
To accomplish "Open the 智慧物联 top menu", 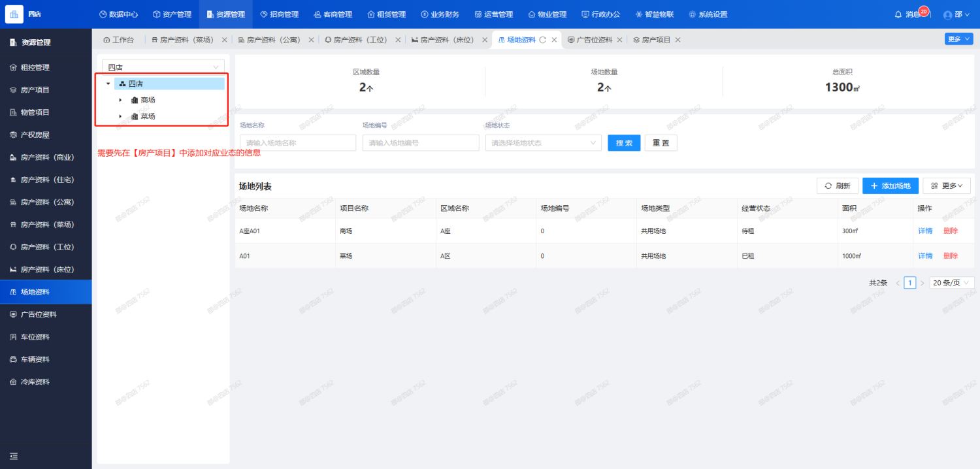I will [654, 14].
